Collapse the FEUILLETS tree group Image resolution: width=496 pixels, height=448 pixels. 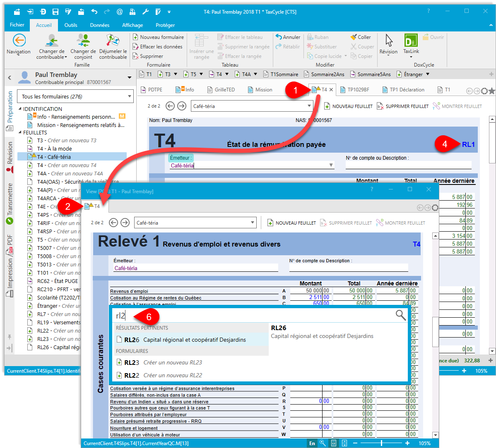click(x=20, y=132)
